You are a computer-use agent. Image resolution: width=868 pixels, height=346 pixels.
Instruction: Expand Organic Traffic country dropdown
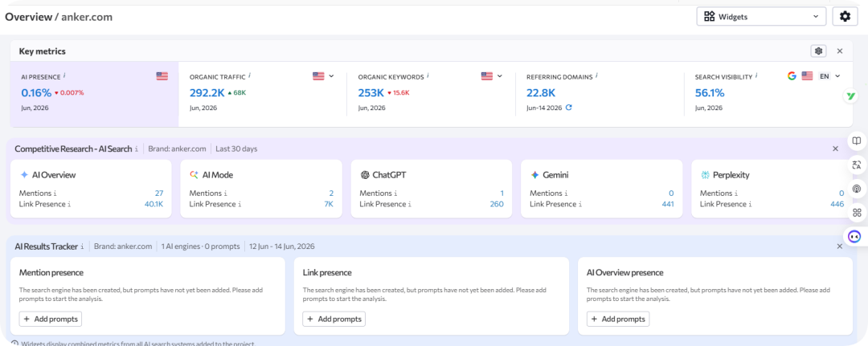332,76
